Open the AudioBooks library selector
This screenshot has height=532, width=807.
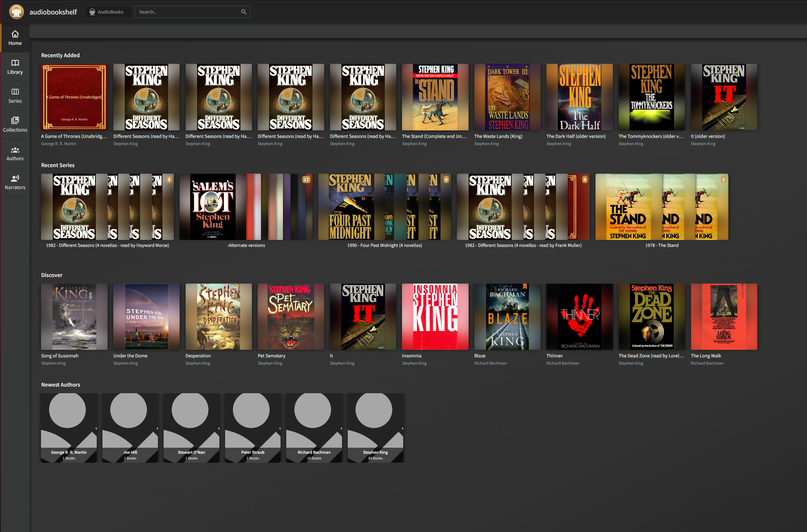[108, 12]
